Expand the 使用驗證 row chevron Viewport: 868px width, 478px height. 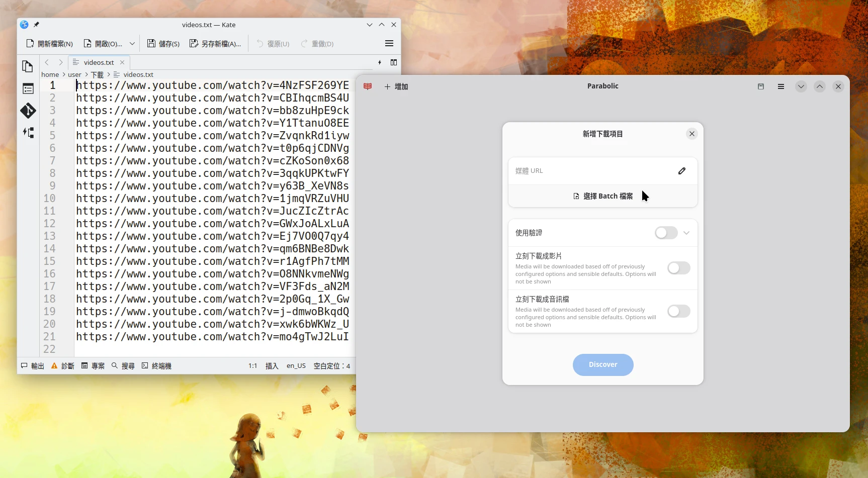click(686, 233)
